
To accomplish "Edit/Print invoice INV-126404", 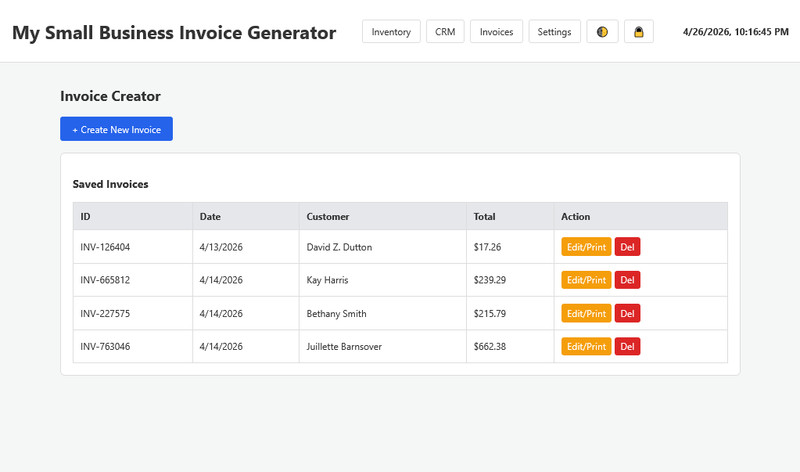I will click(586, 247).
